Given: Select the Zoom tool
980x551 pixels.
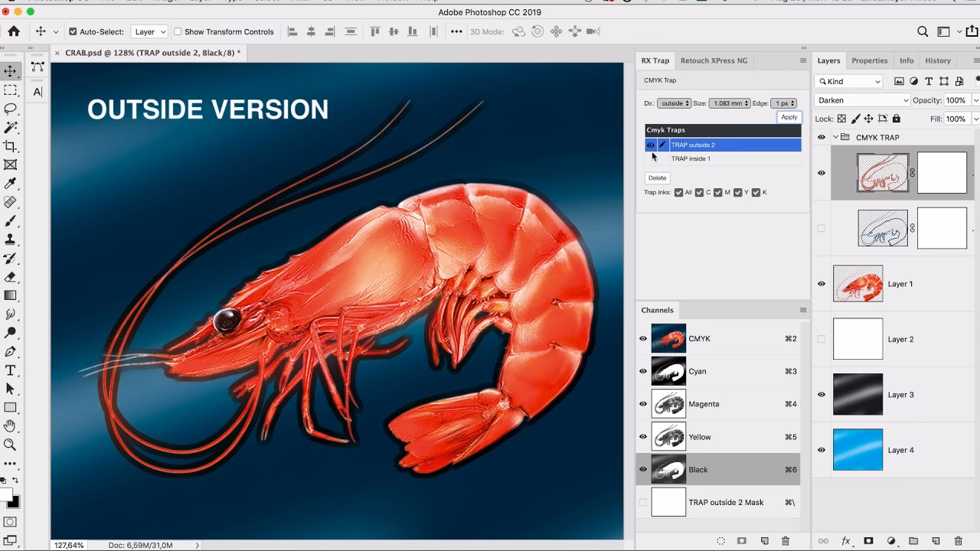Looking at the screenshot, I should 10,445.
